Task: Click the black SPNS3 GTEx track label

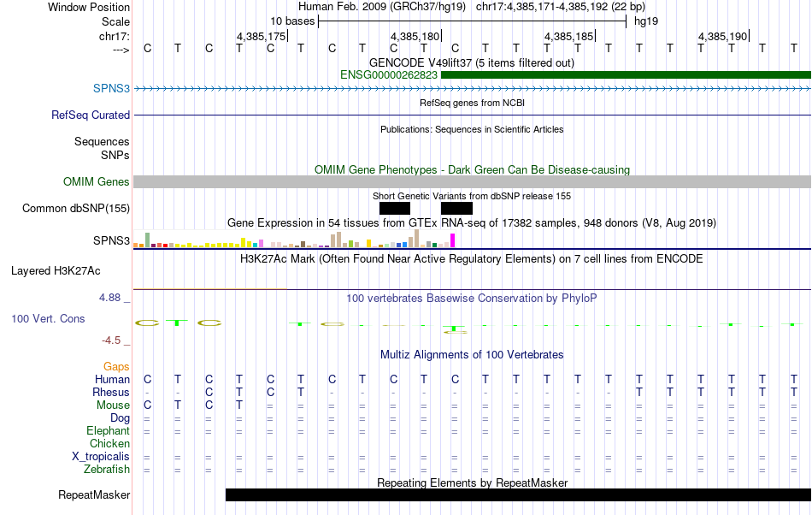Action: pyautogui.click(x=111, y=241)
